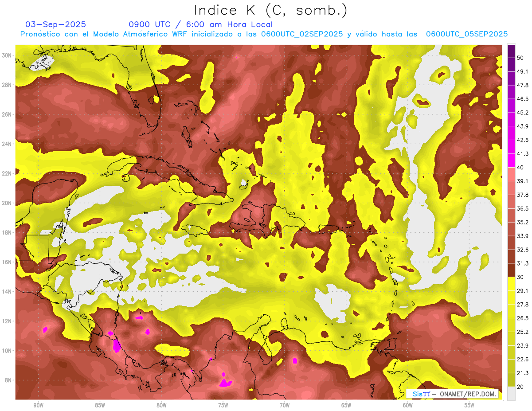Click the colorbar label "41.3"
This screenshot has height=411, width=532.
point(523,154)
